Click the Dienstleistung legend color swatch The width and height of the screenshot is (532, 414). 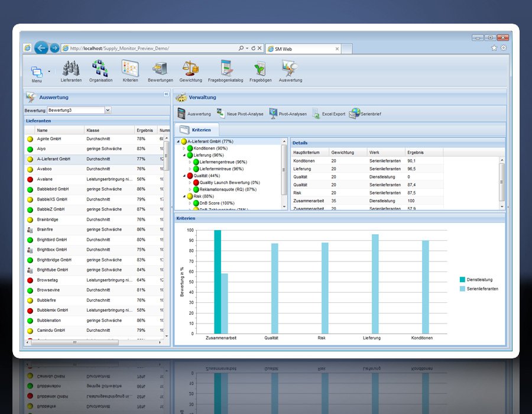tap(462, 280)
